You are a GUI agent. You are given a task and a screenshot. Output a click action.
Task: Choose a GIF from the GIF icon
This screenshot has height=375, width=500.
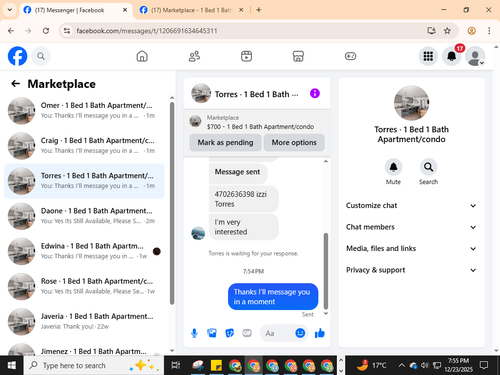point(247,333)
